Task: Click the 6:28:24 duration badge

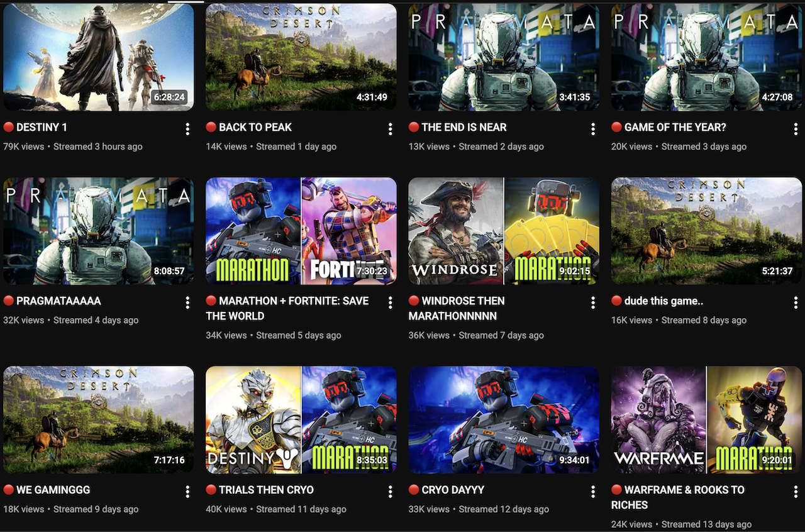Action: (x=170, y=97)
